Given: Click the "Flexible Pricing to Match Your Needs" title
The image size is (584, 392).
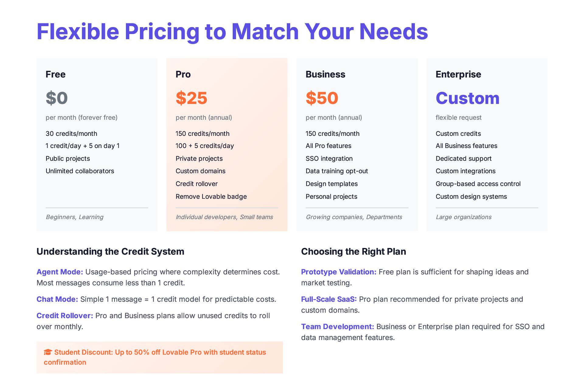Looking at the screenshot, I should tap(232, 32).
